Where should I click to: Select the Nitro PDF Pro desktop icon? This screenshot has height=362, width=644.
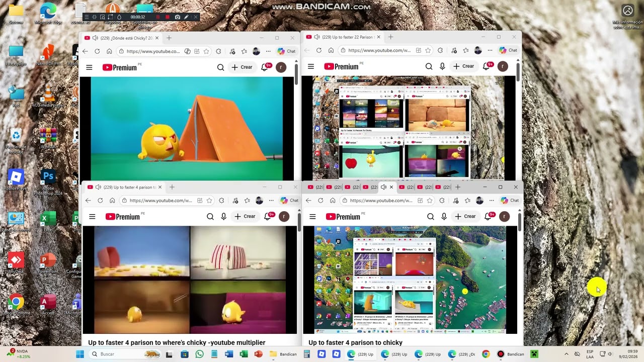[48, 55]
